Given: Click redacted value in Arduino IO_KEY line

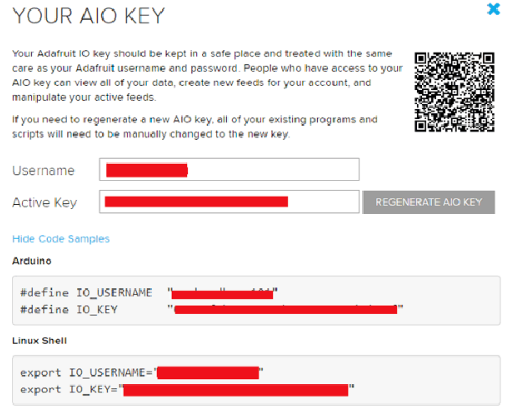Looking at the screenshot, I should 286,310.
